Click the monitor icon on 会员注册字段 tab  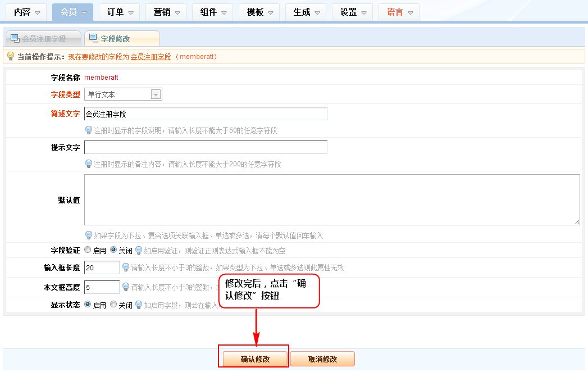[15, 39]
